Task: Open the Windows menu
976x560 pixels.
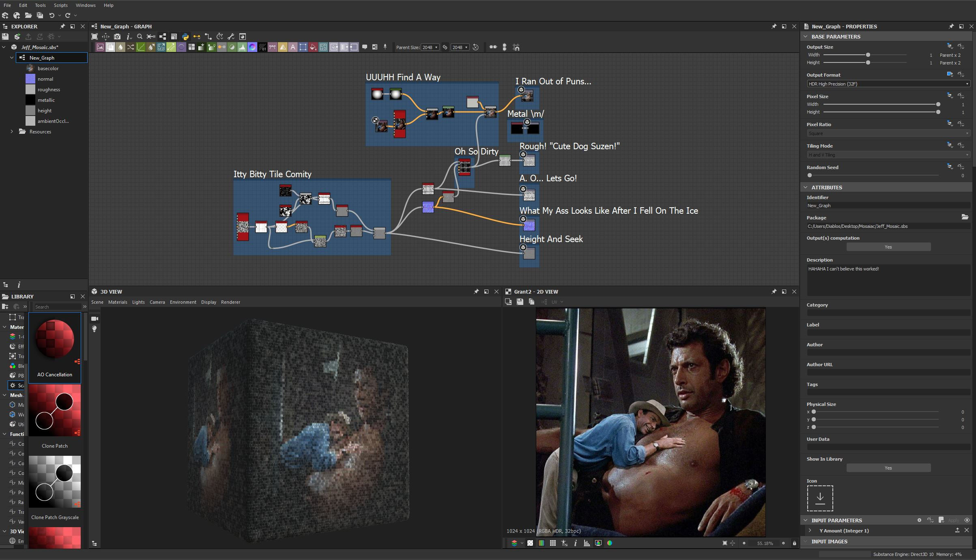Action: 86,5
